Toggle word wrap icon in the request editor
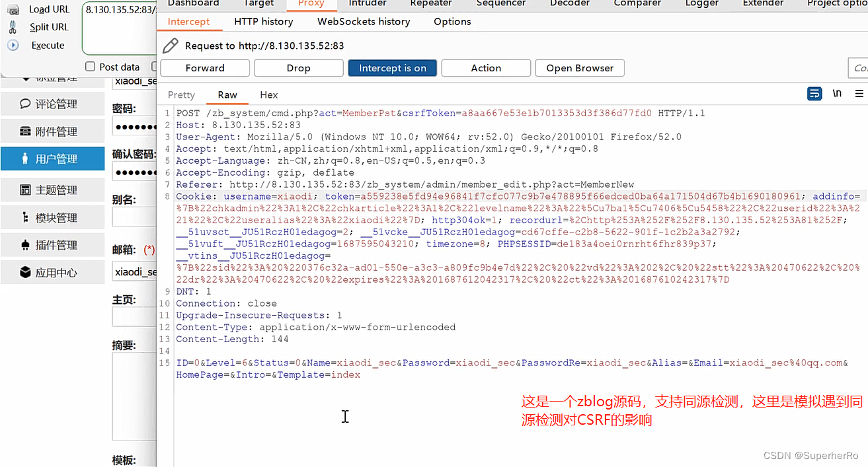 click(814, 94)
